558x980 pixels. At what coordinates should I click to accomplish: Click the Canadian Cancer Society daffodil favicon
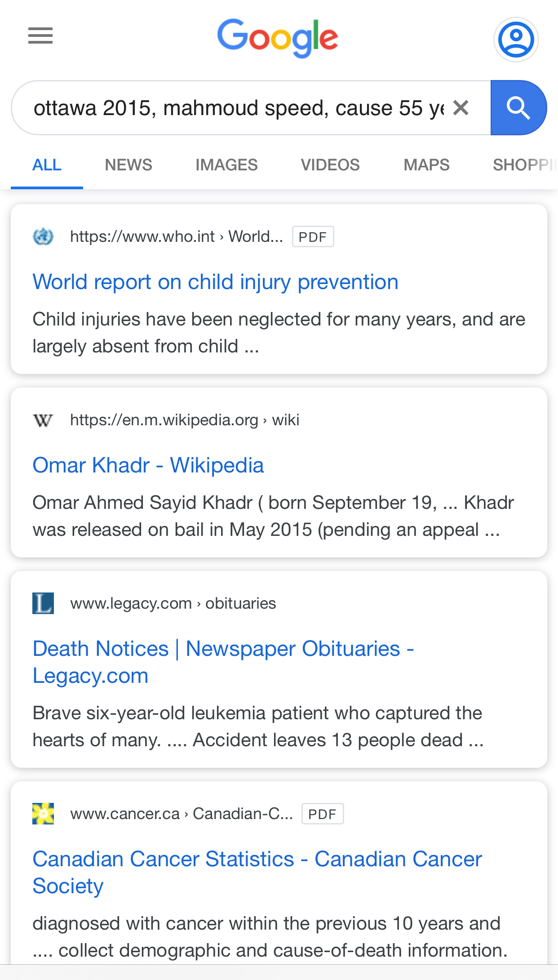pyautogui.click(x=43, y=814)
